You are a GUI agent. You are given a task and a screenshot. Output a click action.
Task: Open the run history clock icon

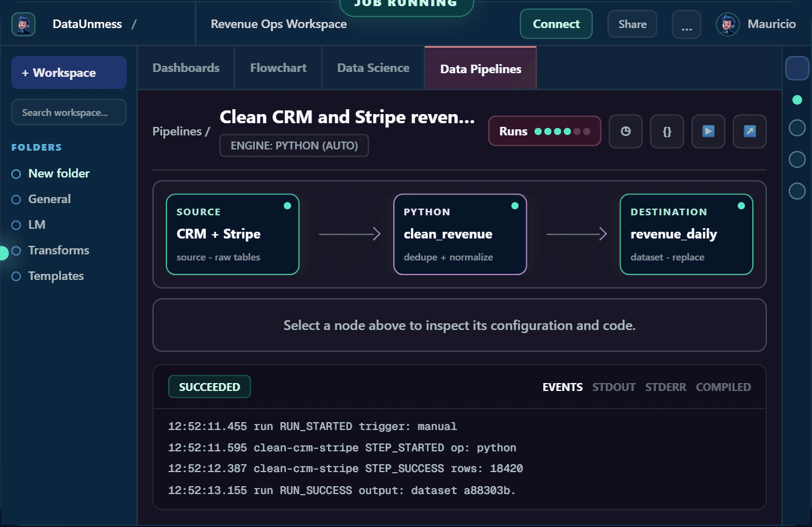pos(625,131)
